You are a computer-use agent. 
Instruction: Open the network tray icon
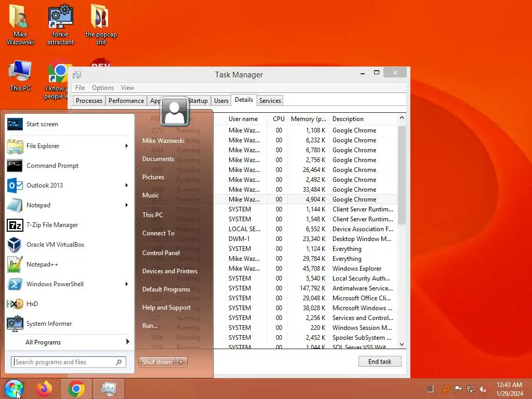tap(471, 389)
